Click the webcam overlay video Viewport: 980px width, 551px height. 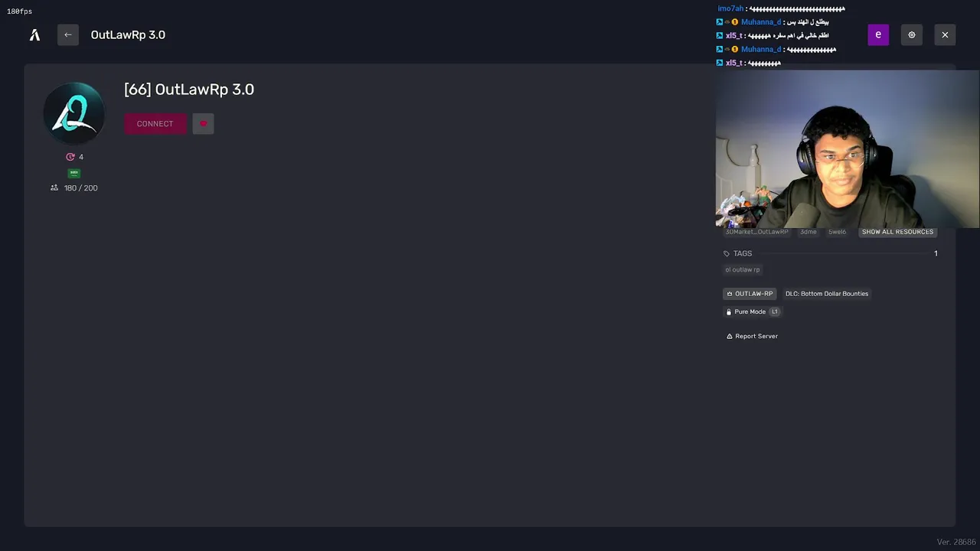click(848, 149)
